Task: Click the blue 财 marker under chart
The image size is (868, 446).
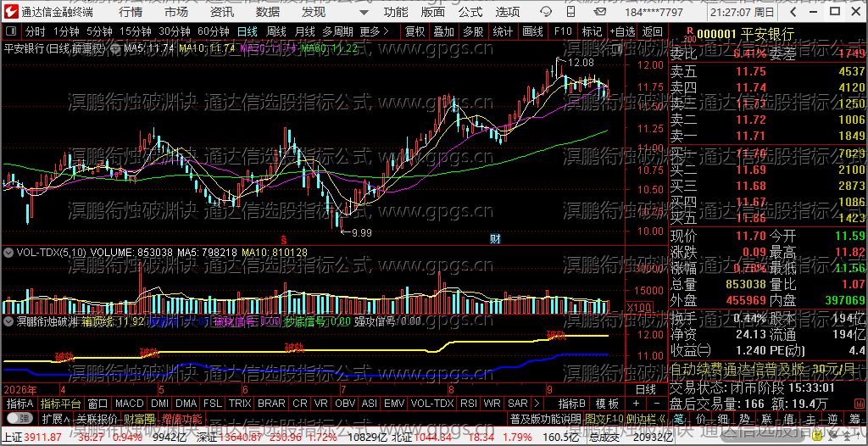Action: 495,239
